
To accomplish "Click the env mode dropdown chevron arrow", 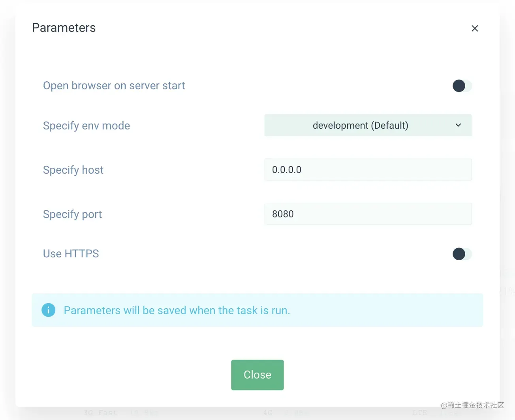I will tap(458, 125).
